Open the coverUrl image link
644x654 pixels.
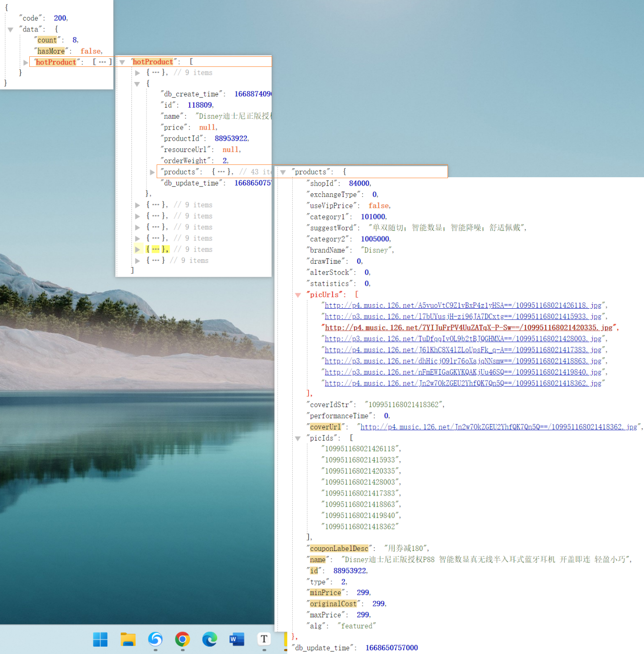click(499, 427)
